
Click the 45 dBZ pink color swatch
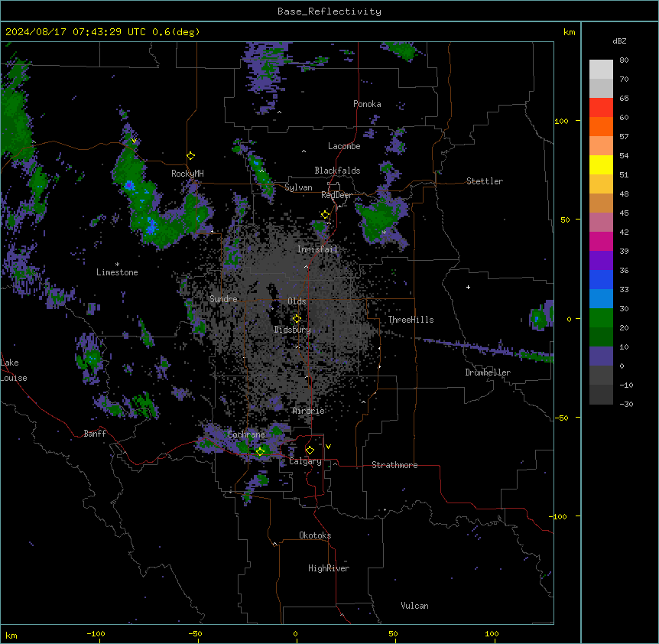click(601, 222)
